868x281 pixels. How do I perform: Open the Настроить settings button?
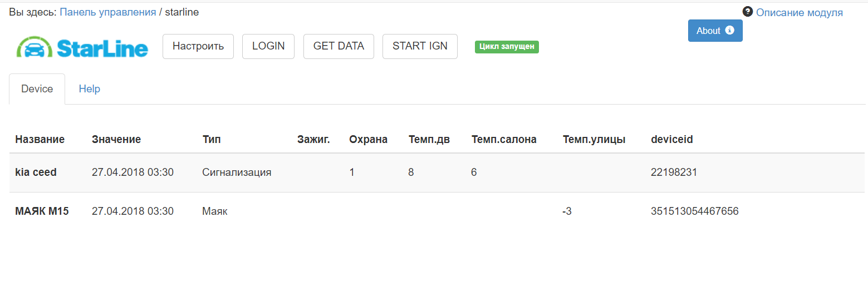click(198, 46)
